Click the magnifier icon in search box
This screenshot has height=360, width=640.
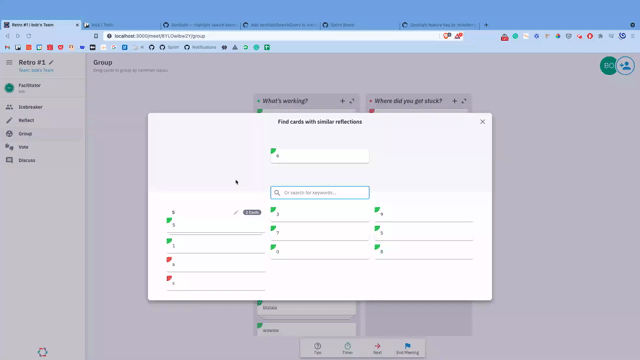coord(277,193)
